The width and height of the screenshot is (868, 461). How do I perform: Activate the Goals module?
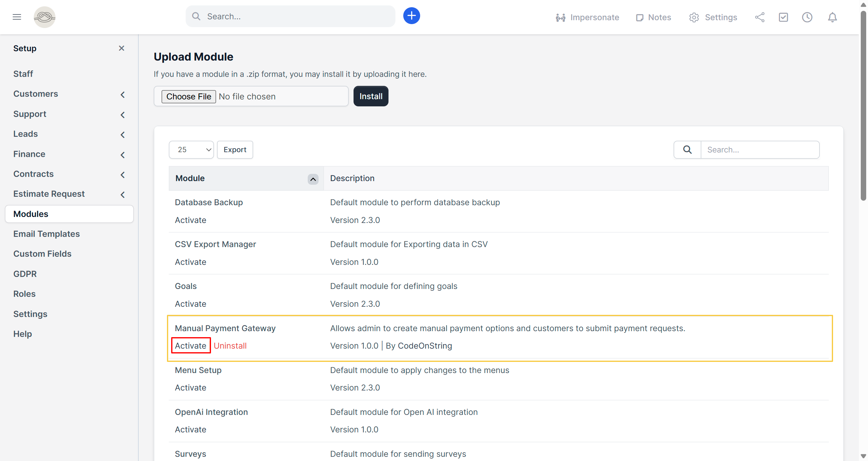(x=190, y=304)
